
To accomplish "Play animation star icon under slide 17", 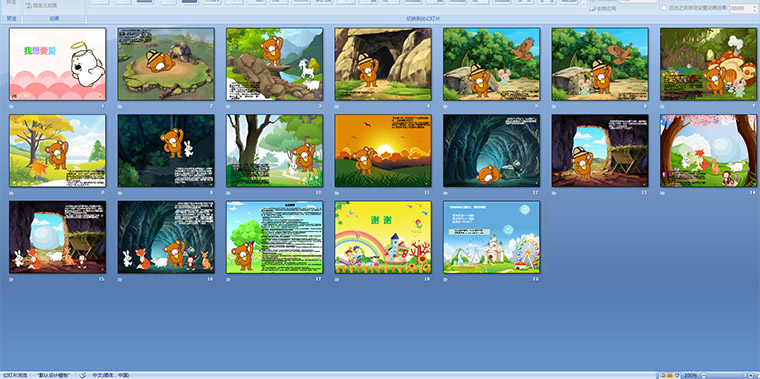I will click(x=229, y=279).
